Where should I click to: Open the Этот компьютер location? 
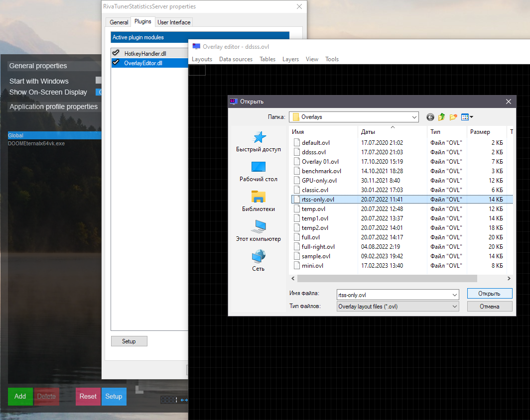coord(259,231)
